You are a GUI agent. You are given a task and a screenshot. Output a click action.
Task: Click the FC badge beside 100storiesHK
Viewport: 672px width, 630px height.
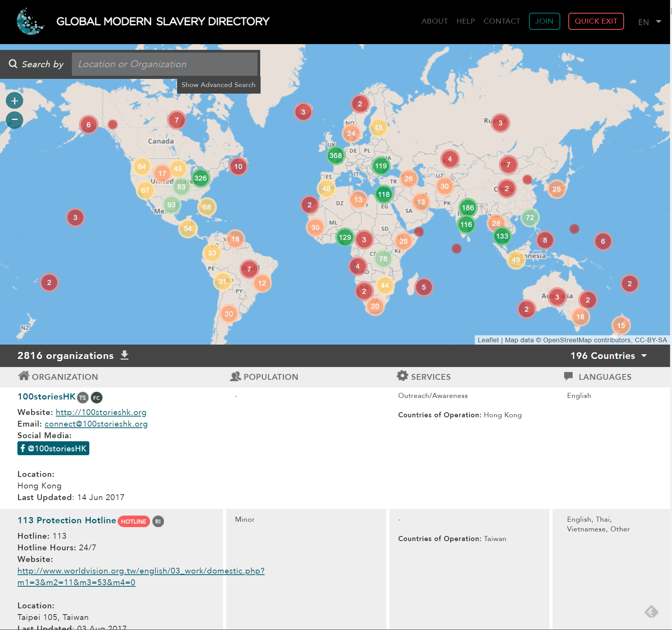point(97,398)
